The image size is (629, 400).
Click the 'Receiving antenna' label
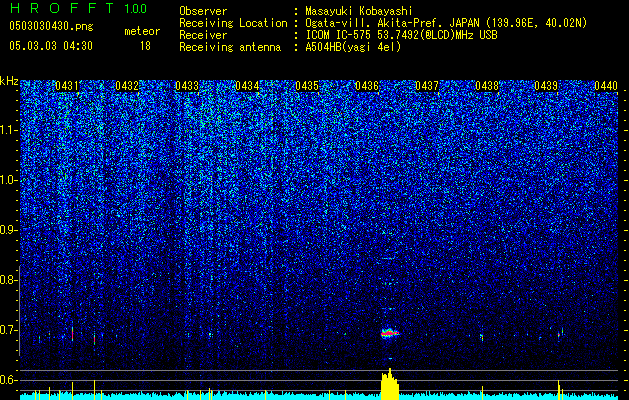230,47
